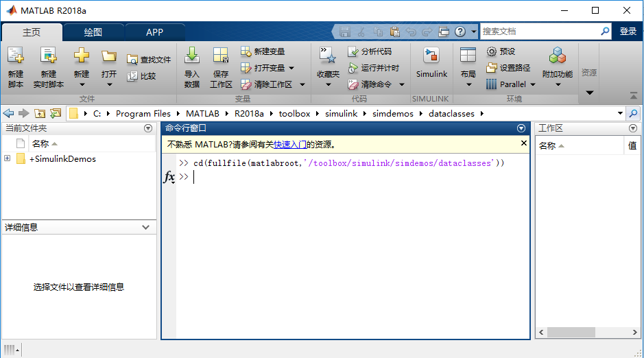Launch Simulink from the toolstrip
The height and width of the screenshot is (358, 644).
tap(431, 62)
